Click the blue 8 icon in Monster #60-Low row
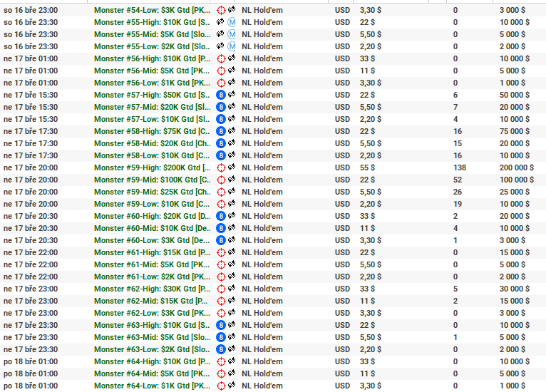The image size is (546, 392). click(221, 241)
